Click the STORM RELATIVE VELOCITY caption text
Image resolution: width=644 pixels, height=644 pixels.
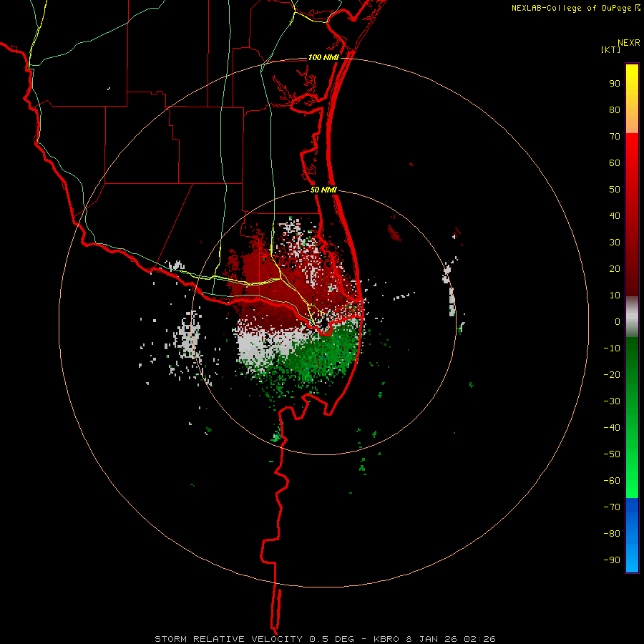228,639
